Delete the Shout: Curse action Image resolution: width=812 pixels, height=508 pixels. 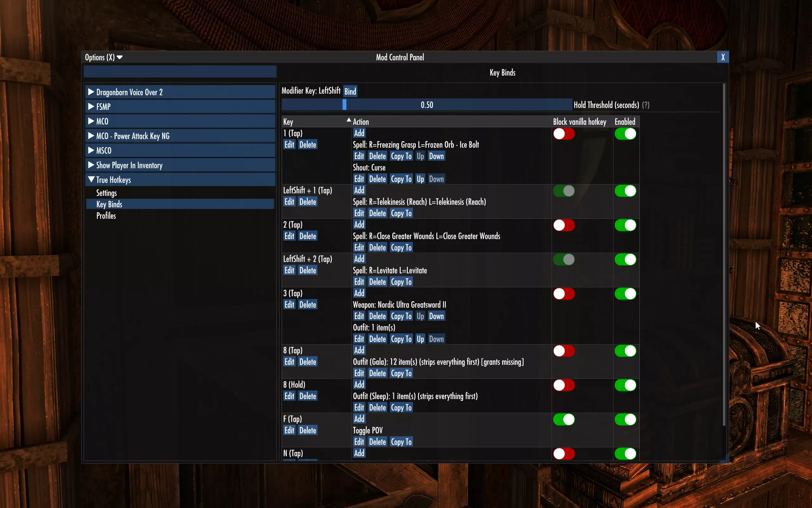[x=377, y=179]
